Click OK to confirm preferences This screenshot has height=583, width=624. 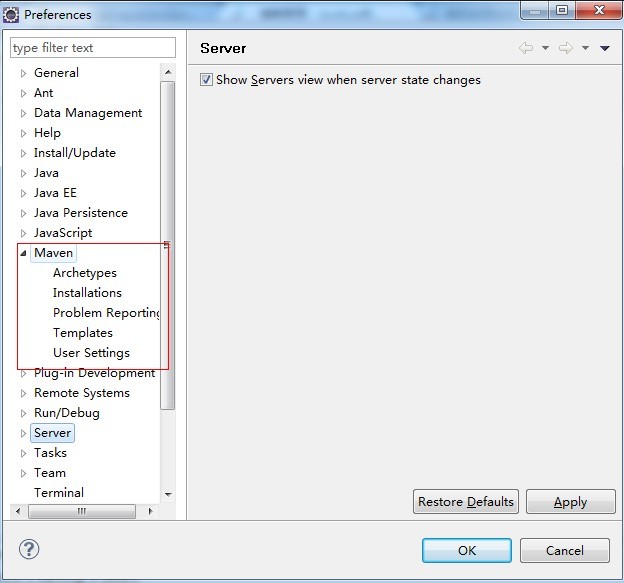point(466,550)
